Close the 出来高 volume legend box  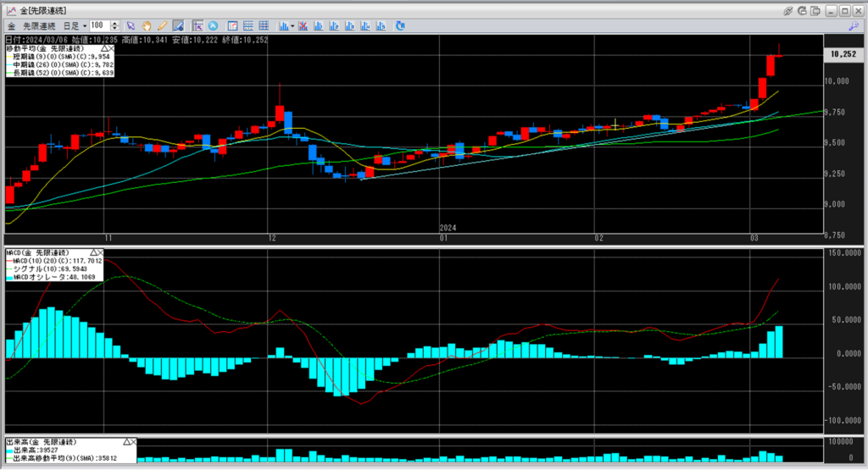(x=132, y=442)
